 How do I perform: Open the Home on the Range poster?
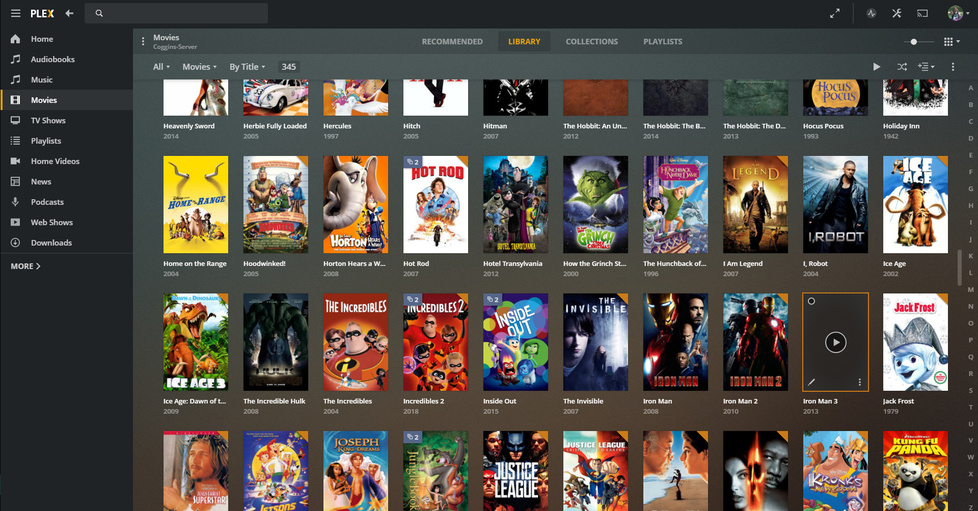196,205
